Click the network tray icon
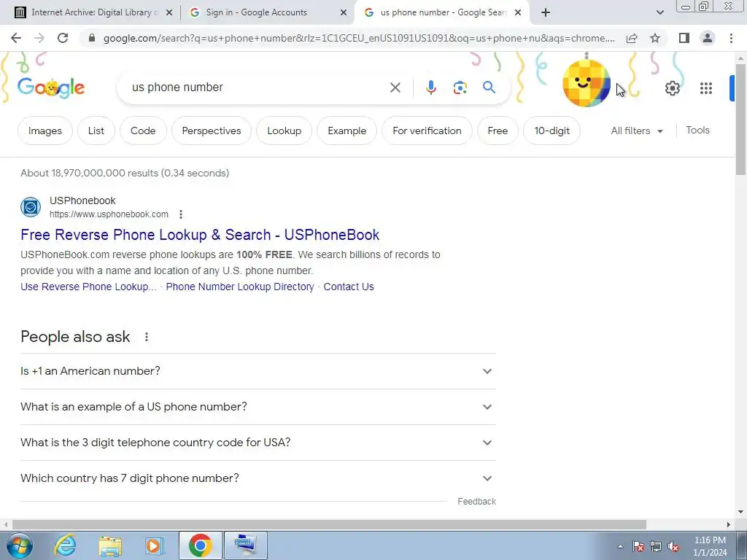 [x=656, y=547]
